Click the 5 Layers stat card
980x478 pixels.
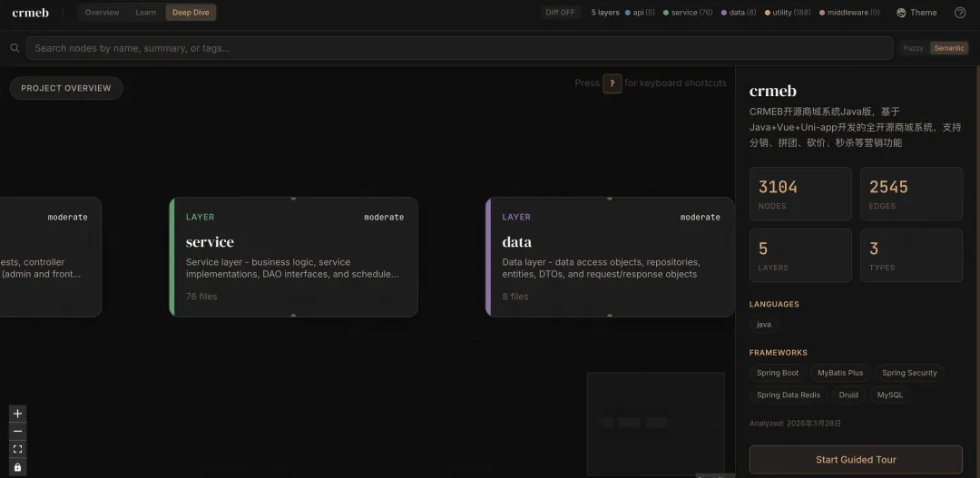pyautogui.click(x=800, y=256)
